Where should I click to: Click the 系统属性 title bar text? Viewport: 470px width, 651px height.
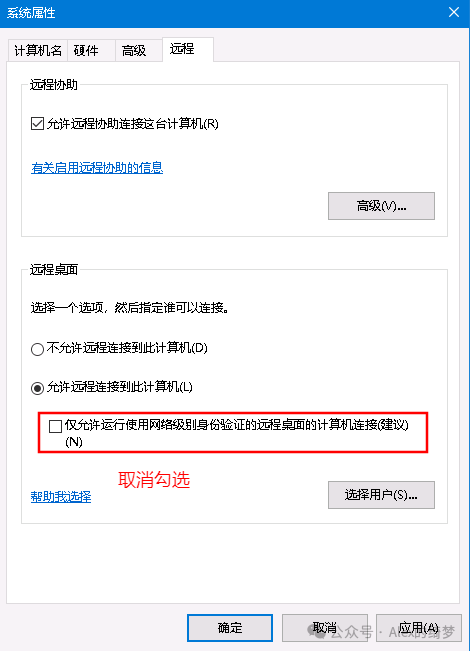pos(31,13)
